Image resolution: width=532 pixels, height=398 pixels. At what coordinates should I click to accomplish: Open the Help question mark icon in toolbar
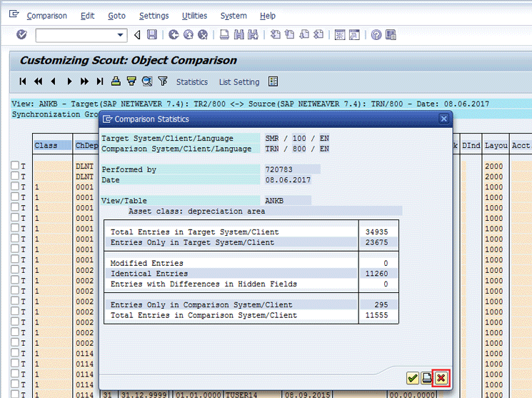click(x=376, y=35)
